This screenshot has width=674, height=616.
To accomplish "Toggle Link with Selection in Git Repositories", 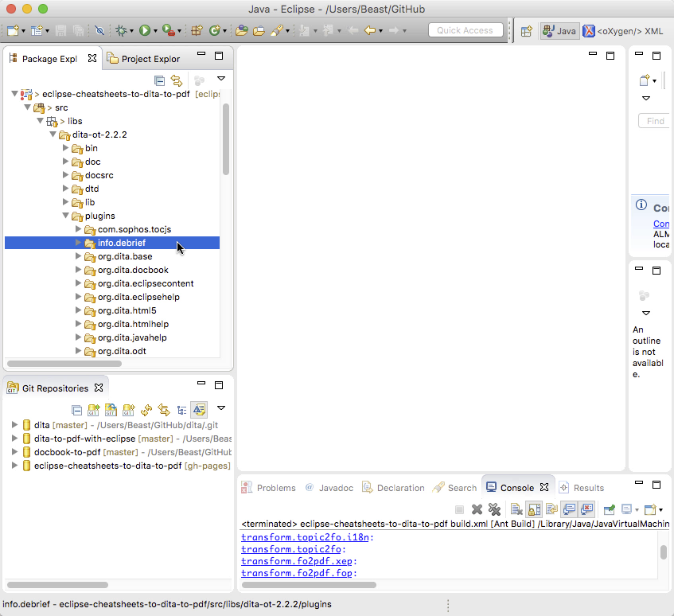I will coord(164,410).
